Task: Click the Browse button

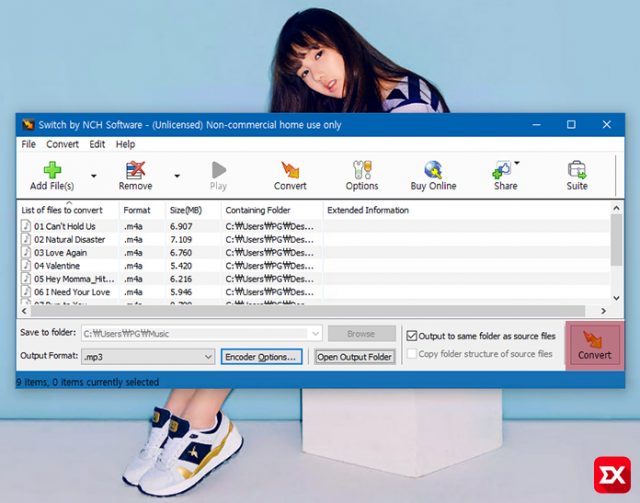Action: point(362,334)
